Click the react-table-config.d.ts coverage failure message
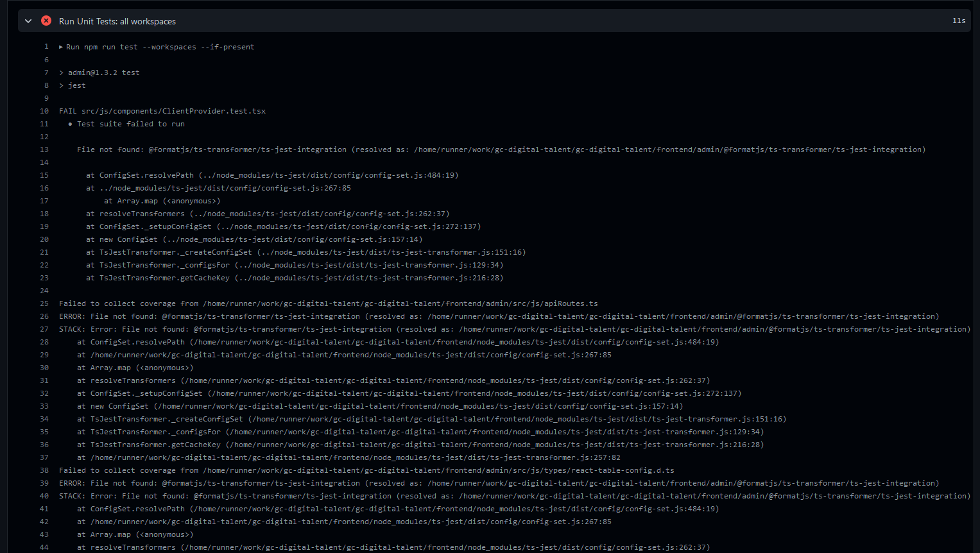 366,470
